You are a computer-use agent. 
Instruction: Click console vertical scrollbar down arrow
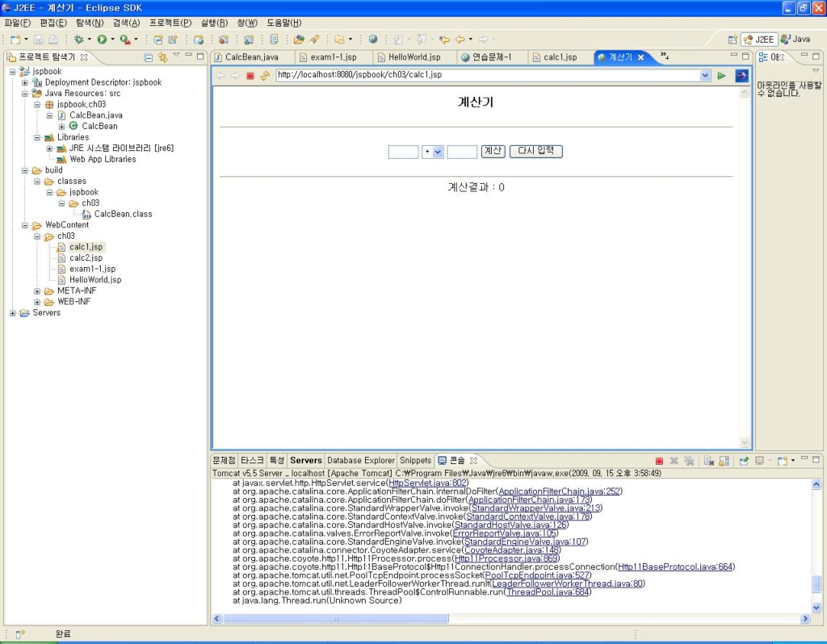[x=817, y=607]
